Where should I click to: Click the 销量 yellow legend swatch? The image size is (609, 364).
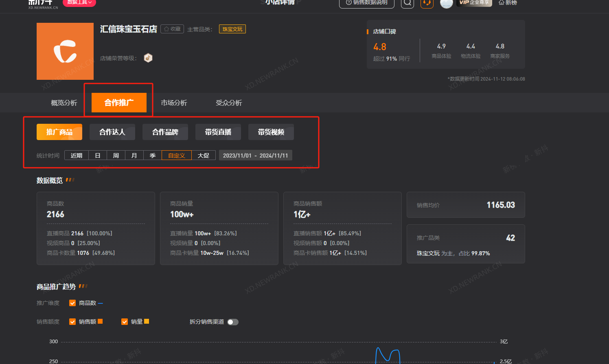coord(147,321)
